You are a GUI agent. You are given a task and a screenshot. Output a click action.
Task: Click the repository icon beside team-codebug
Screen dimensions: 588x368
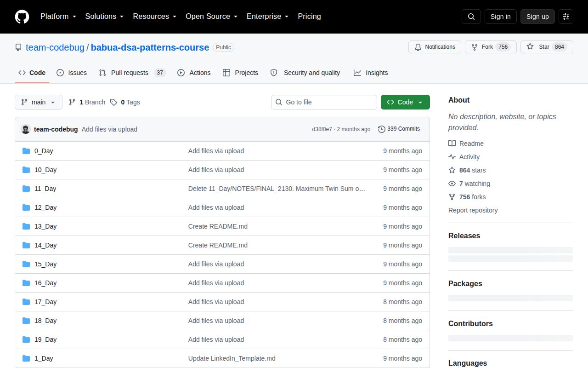pyautogui.click(x=18, y=47)
